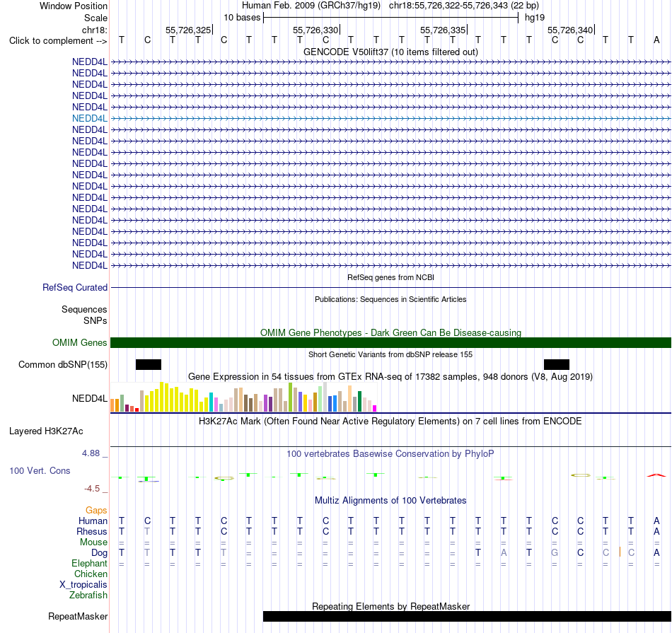This screenshot has height=633, width=672.
Task: Click the Gaps label in Multiz alignment
Action: click(x=96, y=510)
